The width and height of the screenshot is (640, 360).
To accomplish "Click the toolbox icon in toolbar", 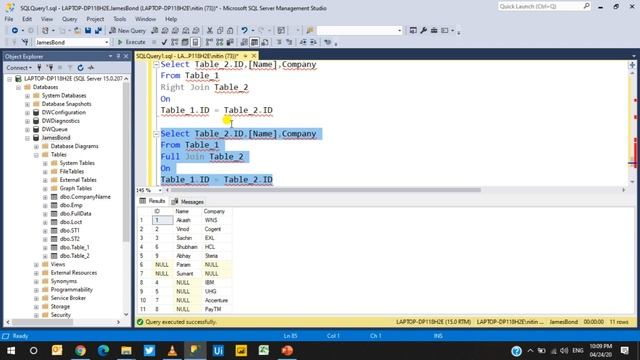I will coord(434,31).
